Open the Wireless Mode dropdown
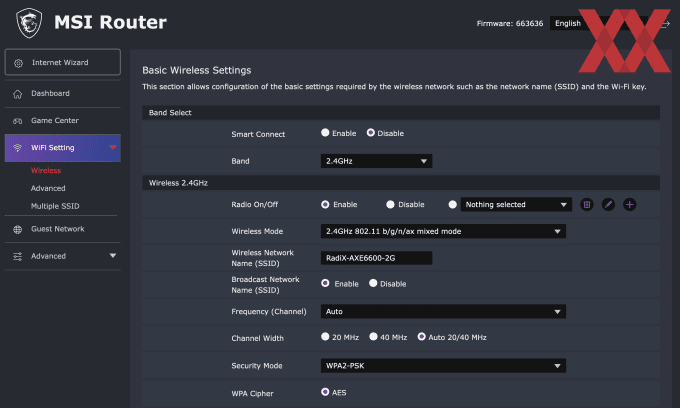 (443, 231)
